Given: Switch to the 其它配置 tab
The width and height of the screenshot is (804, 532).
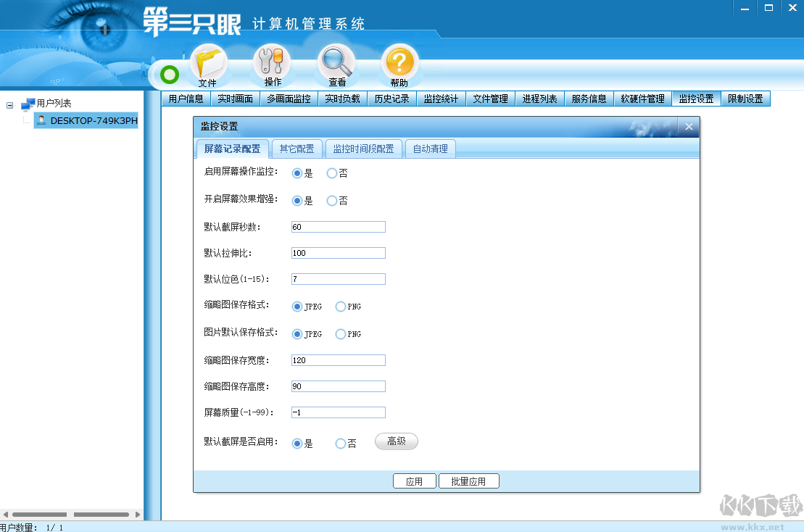Looking at the screenshot, I should click(297, 149).
